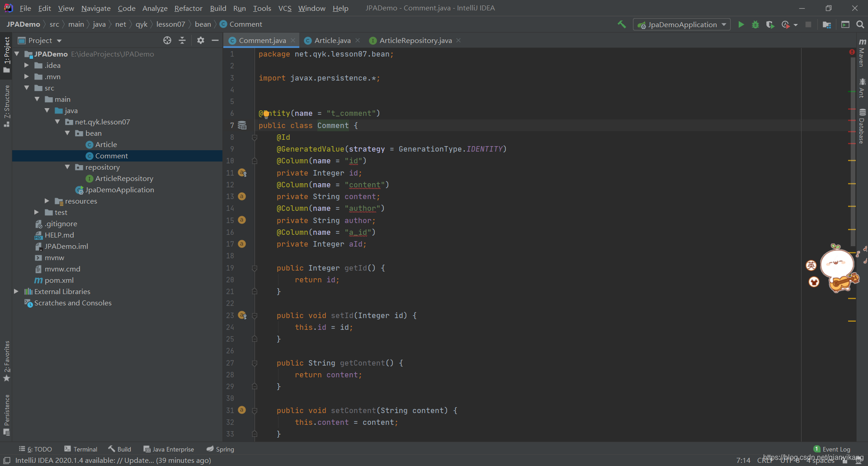
Task: Select pom.xml in project tree
Action: point(59,280)
